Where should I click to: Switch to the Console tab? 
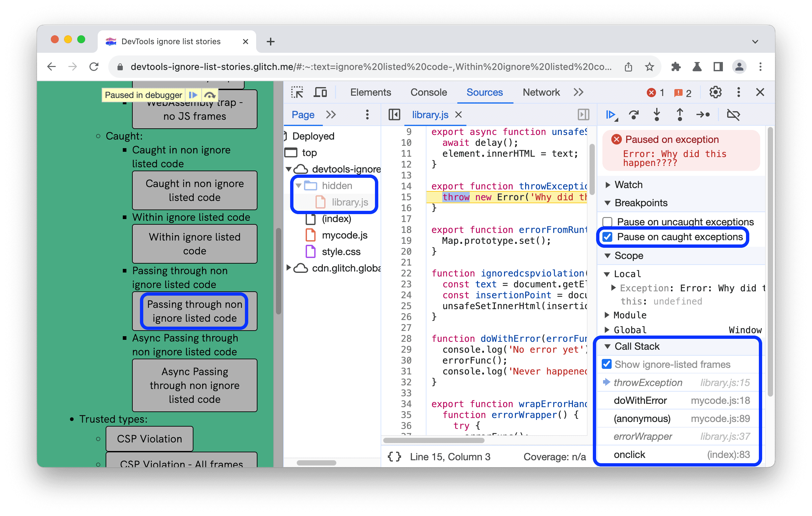click(428, 93)
